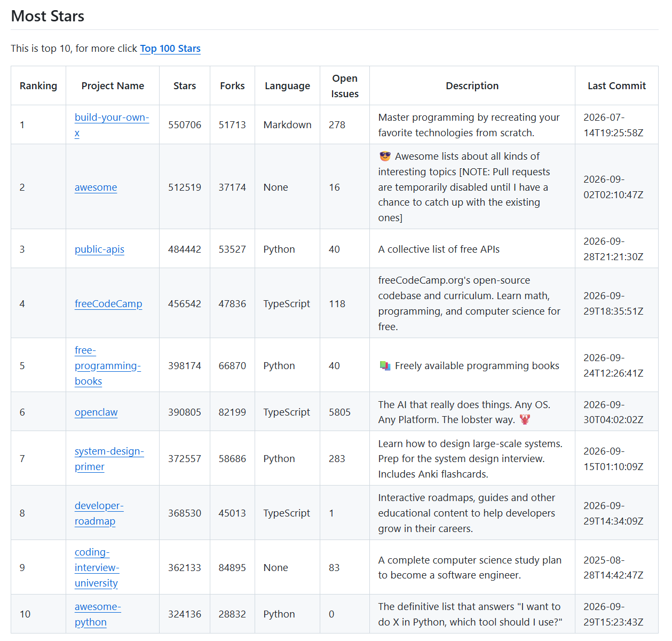The width and height of the screenshot is (672, 641).
Task: Select the stars value 362133
Action: point(185,568)
